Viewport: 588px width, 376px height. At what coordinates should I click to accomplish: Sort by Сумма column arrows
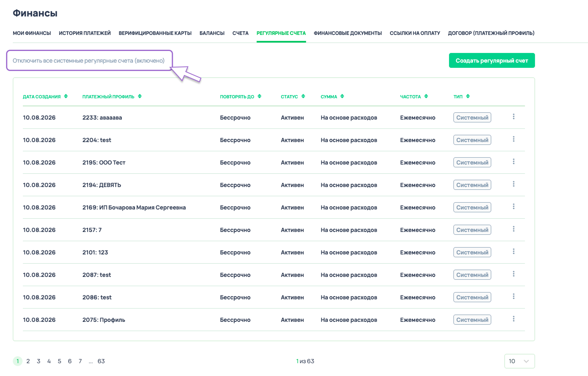point(342,96)
